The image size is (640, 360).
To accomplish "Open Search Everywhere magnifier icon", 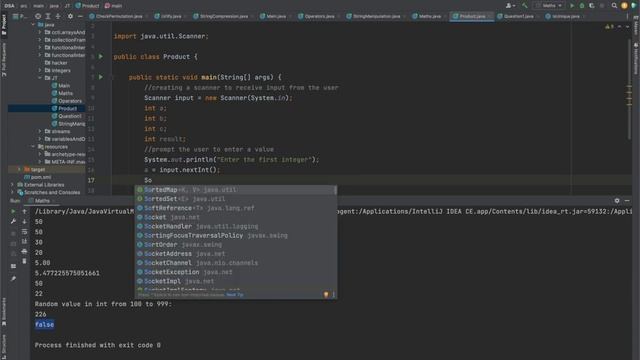I will click(x=614, y=6).
